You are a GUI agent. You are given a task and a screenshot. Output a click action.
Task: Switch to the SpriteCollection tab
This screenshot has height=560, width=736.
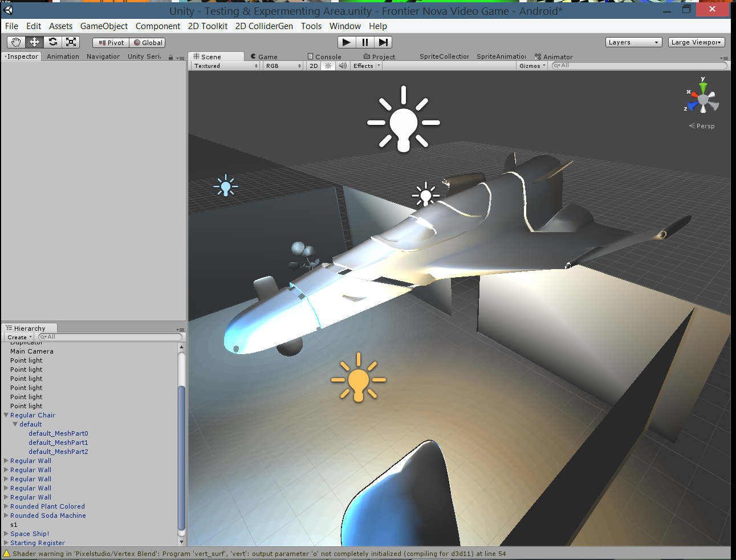pyautogui.click(x=444, y=56)
